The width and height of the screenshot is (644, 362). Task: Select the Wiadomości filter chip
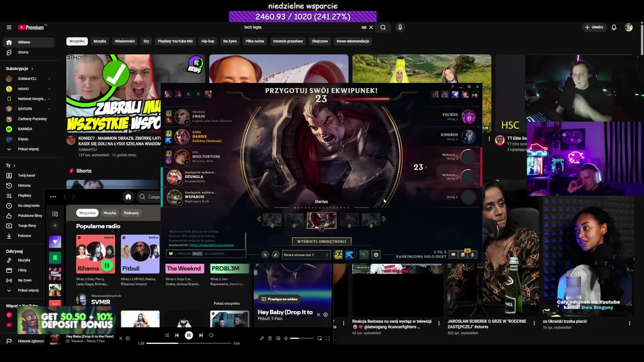125,41
